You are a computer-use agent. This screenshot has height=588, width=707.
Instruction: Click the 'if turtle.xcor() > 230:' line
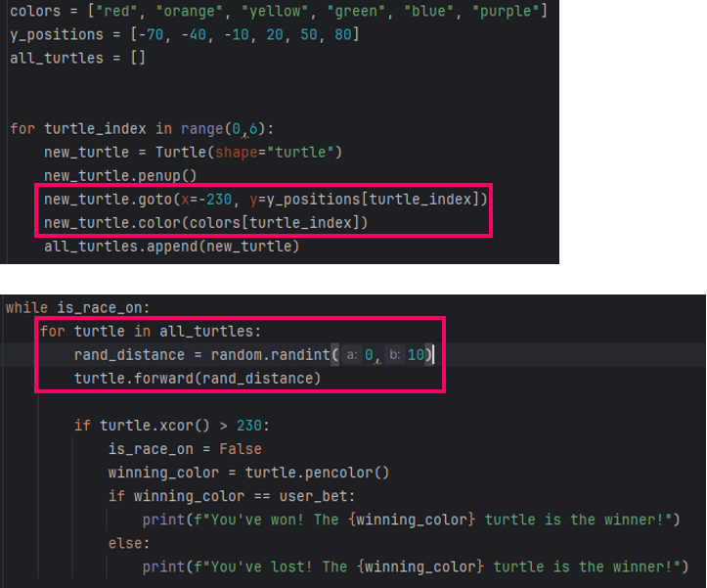pos(172,425)
